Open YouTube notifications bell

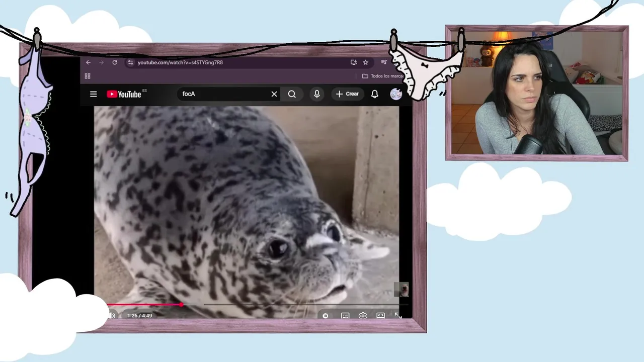[x=375, y=94]
